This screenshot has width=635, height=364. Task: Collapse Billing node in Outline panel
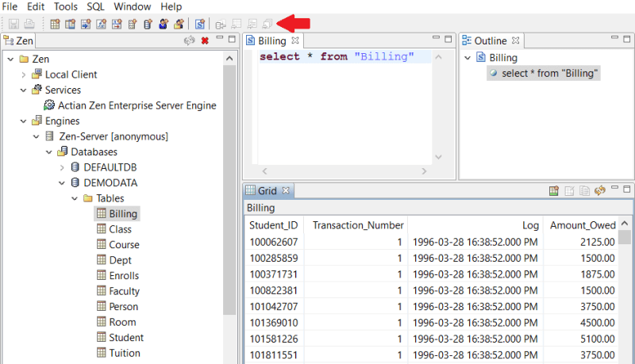click(x=468, y=58)
